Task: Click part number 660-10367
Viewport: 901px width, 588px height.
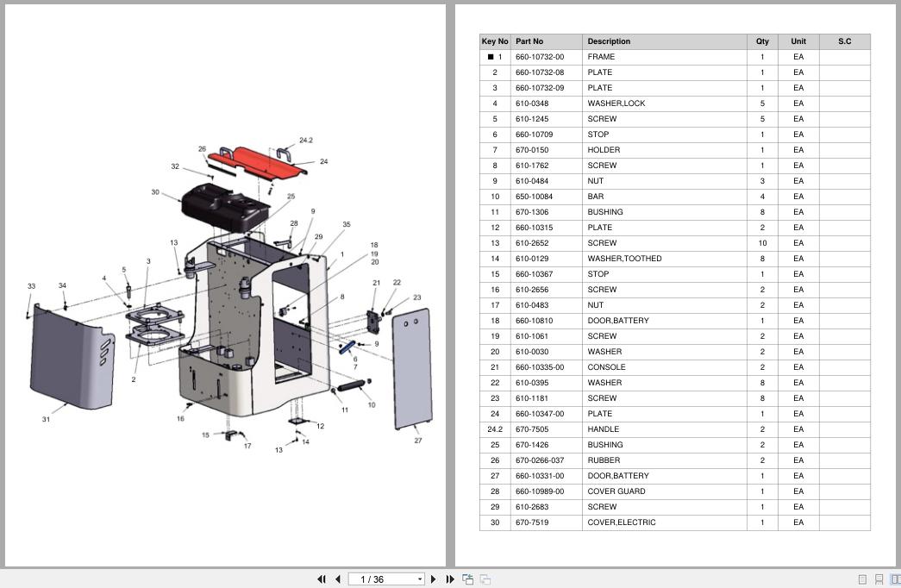Action: [535, 274]
